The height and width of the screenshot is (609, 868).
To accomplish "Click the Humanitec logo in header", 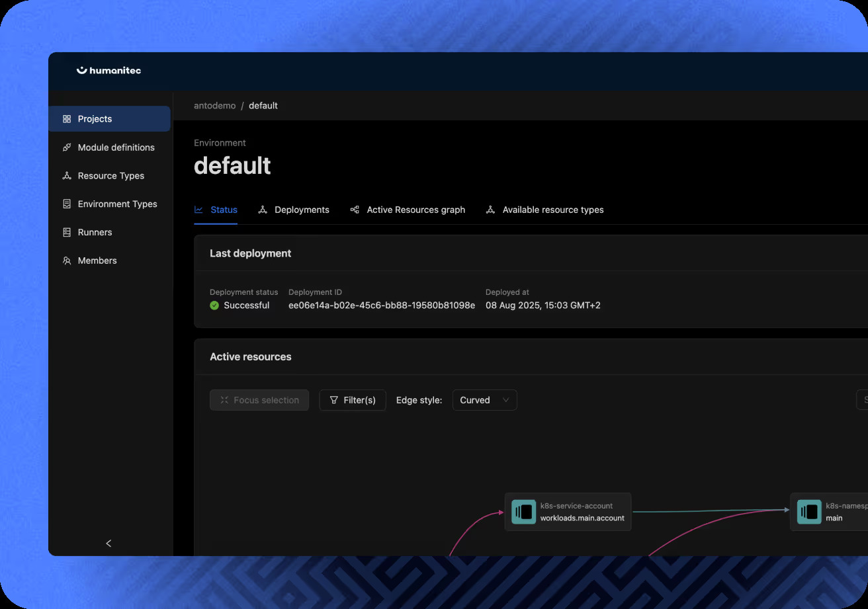I will pyautogui.click(x=108, y=70).
